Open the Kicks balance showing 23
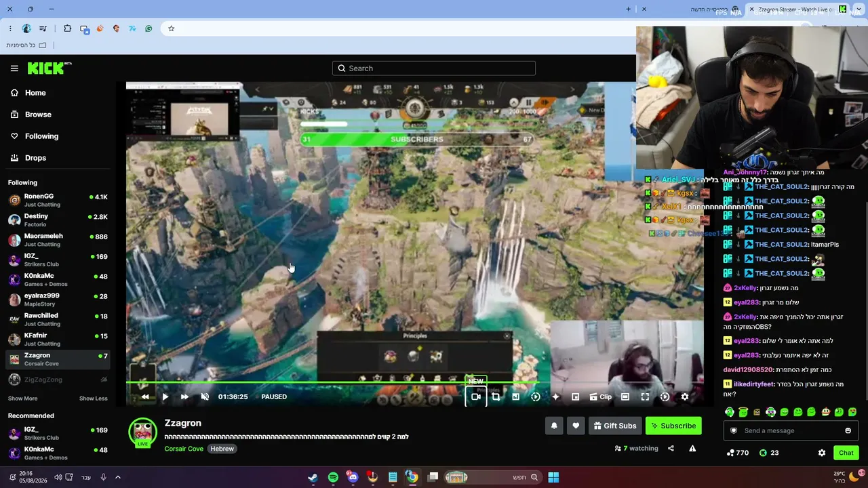 coord(768,453)
